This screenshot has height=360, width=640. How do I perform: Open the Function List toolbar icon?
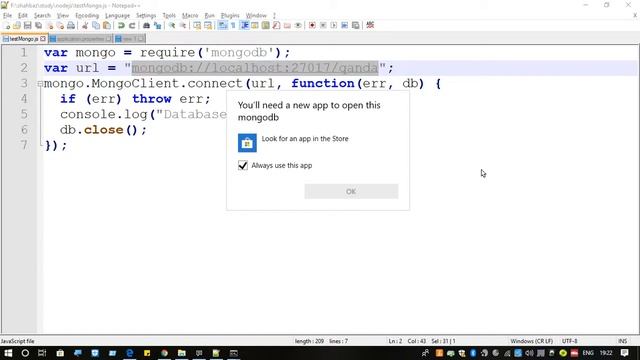click(x=276, y=25)
